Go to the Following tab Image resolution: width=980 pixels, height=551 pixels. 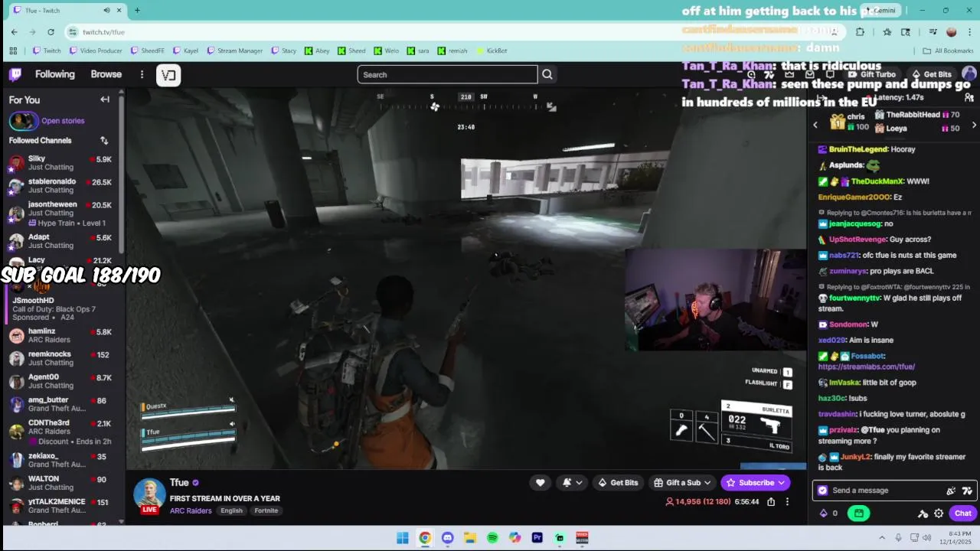click(x=55, y=74)
